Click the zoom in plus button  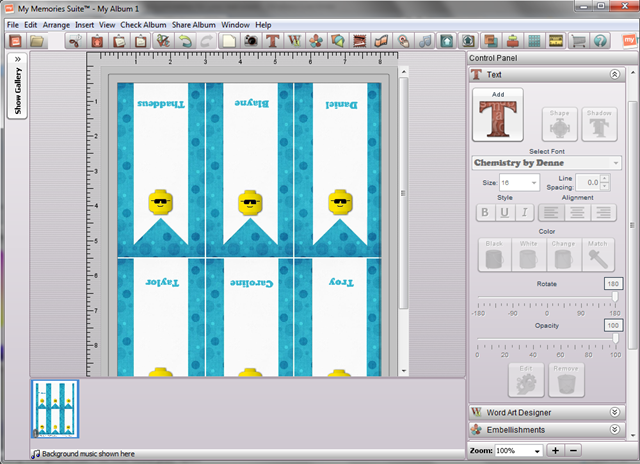(x=555, y=451)
